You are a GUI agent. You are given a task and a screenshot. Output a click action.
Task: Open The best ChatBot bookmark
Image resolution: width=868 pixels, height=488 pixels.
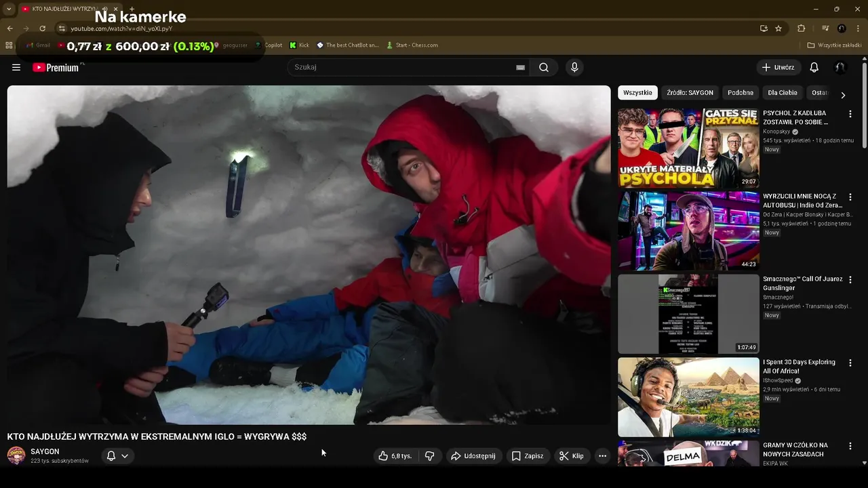[x=347, y=45]
